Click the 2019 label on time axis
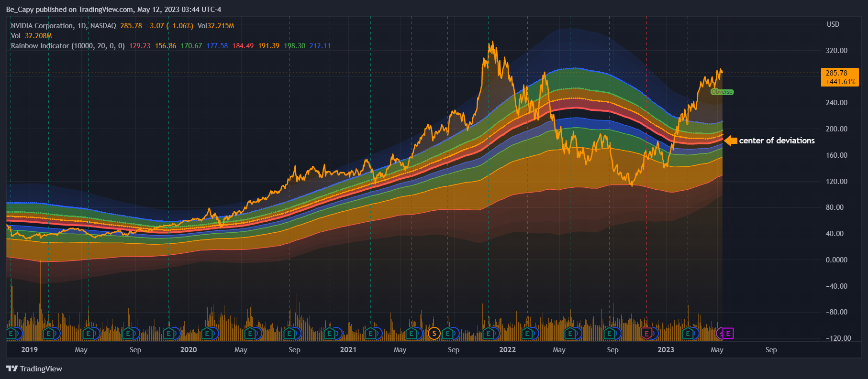 tap(29, 350)
